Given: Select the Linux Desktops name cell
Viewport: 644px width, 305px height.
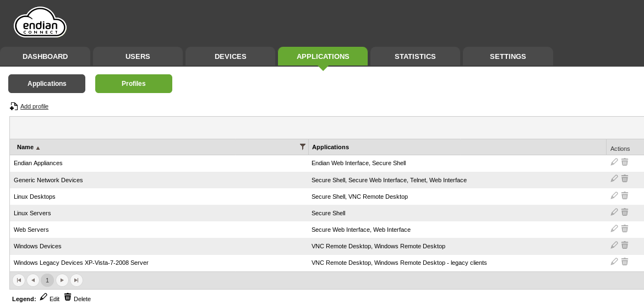Looking at the screenshot, I should (159, 197).
